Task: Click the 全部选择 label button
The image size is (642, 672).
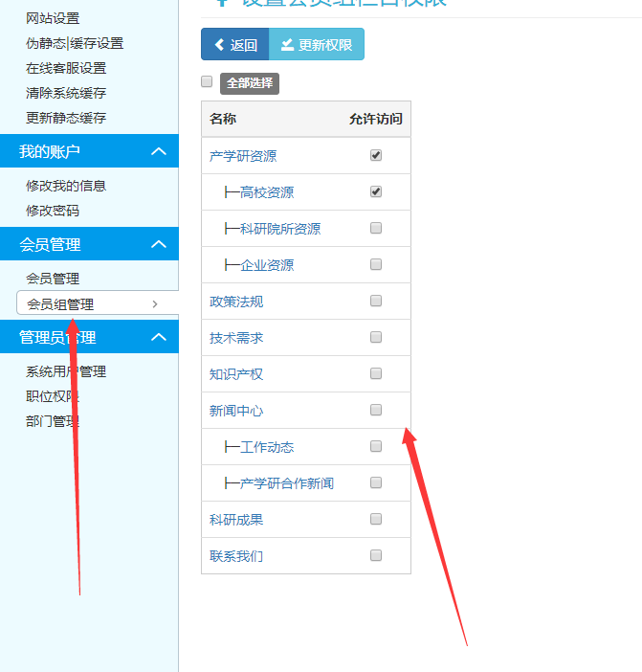Action: [250, 83]
